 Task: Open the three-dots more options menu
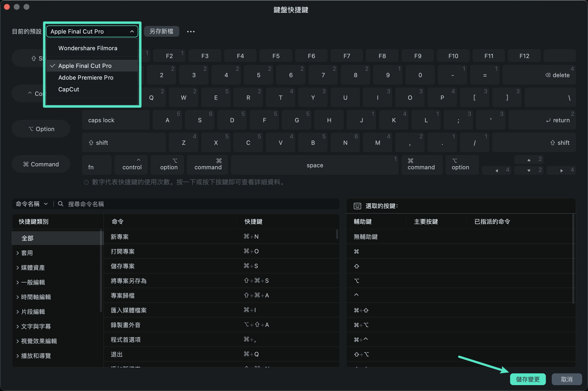tap(191, 32)
